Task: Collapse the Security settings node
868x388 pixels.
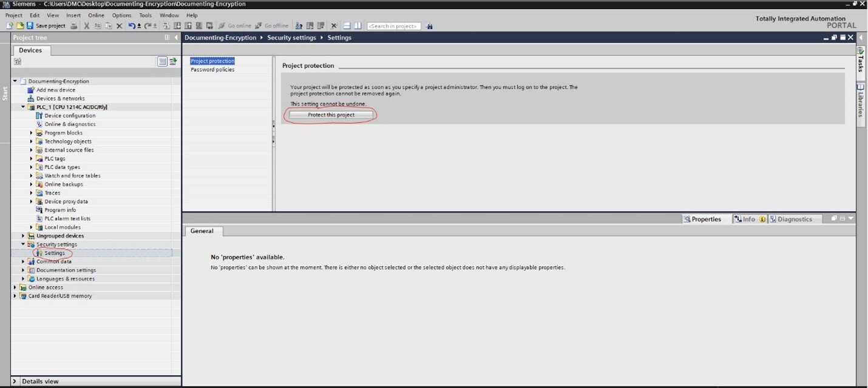Action: (x=24, y=244)
